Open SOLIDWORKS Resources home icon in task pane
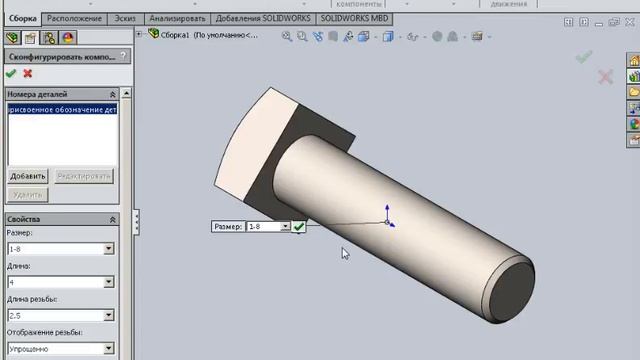 [634, 60]
